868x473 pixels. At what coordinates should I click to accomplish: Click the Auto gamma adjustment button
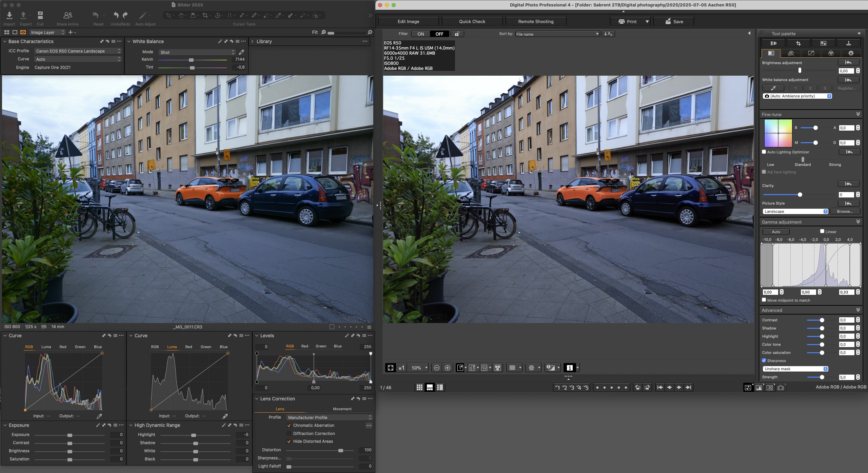pyautogui.click(x=776, y=232)
